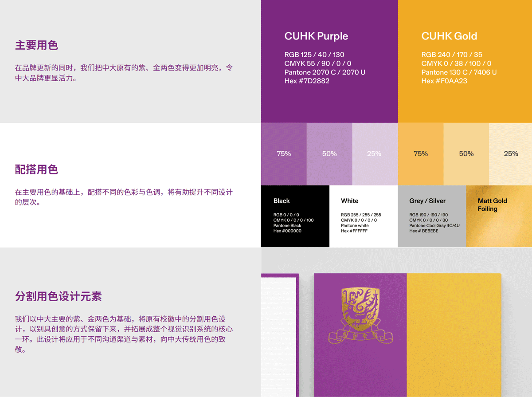
Task: Click the Matt Gold Foiling swatch
Action: coord(499,216)
